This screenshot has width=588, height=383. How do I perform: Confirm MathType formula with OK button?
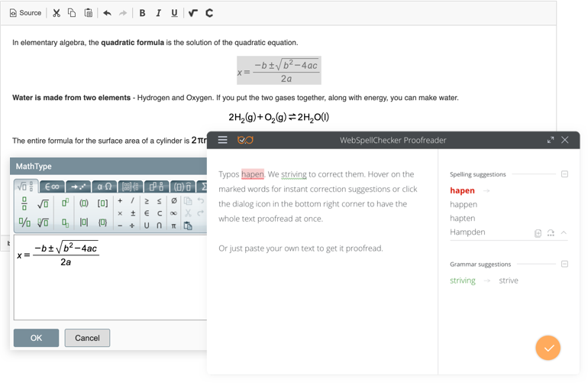point(36,338)
